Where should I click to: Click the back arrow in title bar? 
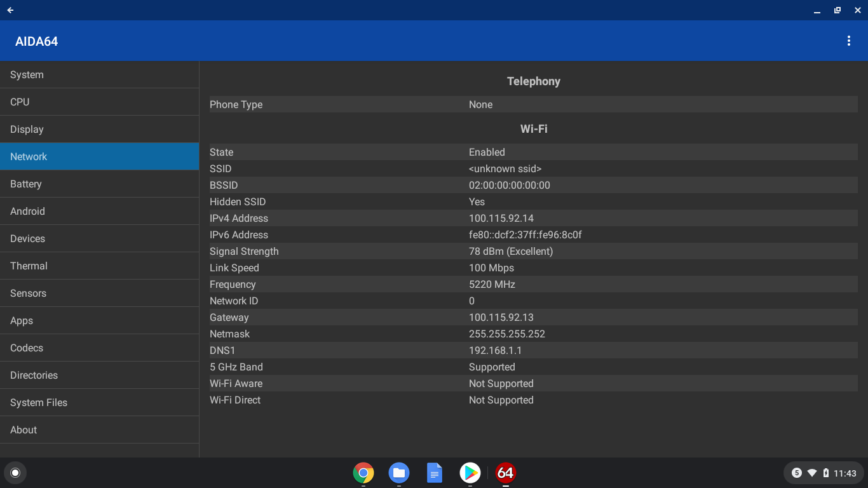pyautogui.click(x=10, y=10)
